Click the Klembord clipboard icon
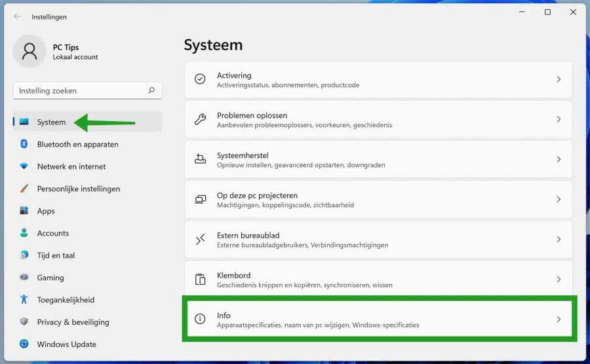Image resolution: width=590 pixels, height=364 pixels. (x=200, y=279)
